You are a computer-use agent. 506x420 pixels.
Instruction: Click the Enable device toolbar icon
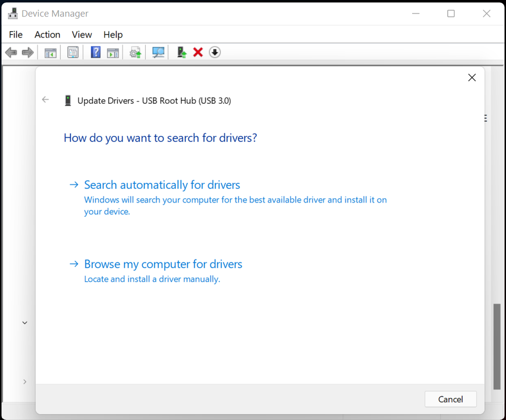[x=182, y=52]
